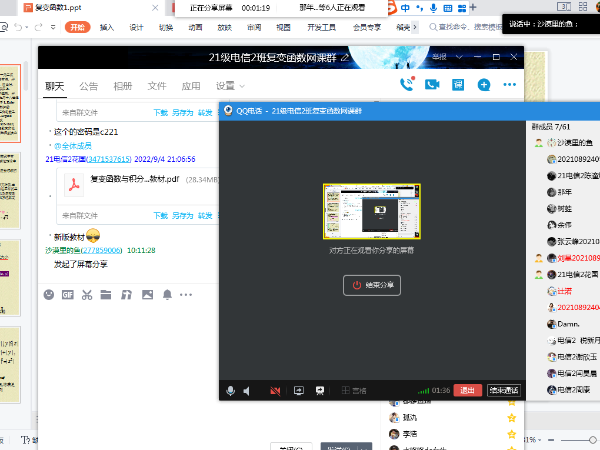Image resolution: width=600 pixels, height=450 pixels.
Task: Click the share screen icon in call bar
Action: click(x=299, y=390)
